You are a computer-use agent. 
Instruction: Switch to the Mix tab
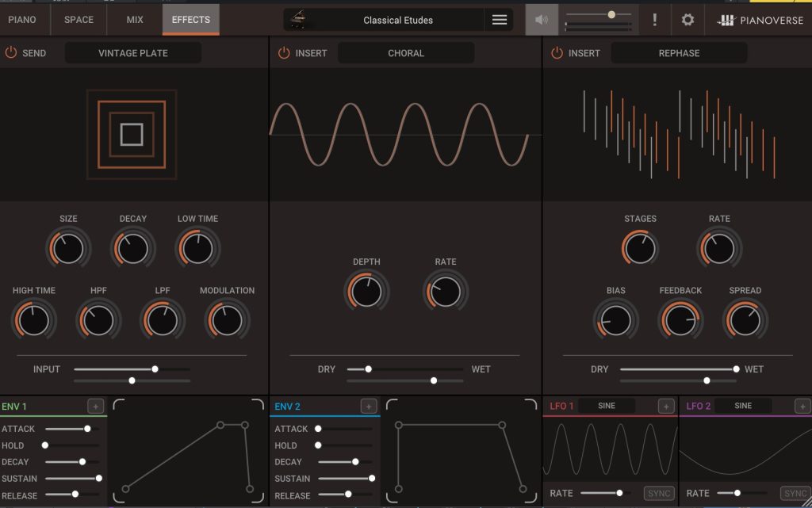pos(135,20)
